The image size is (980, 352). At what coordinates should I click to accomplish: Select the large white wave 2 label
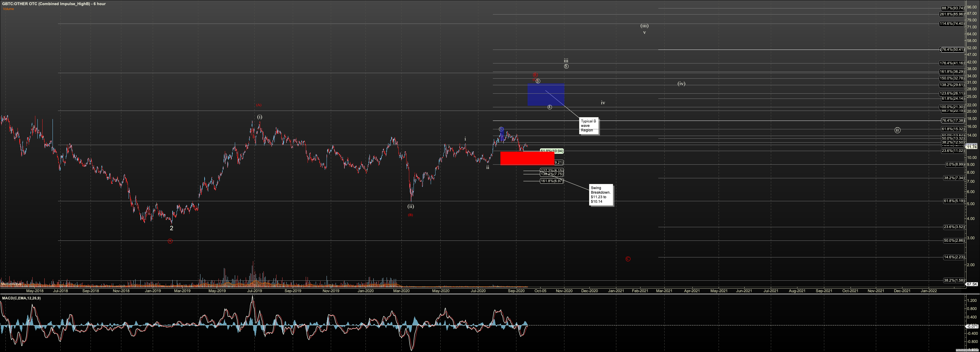(171, 228)
